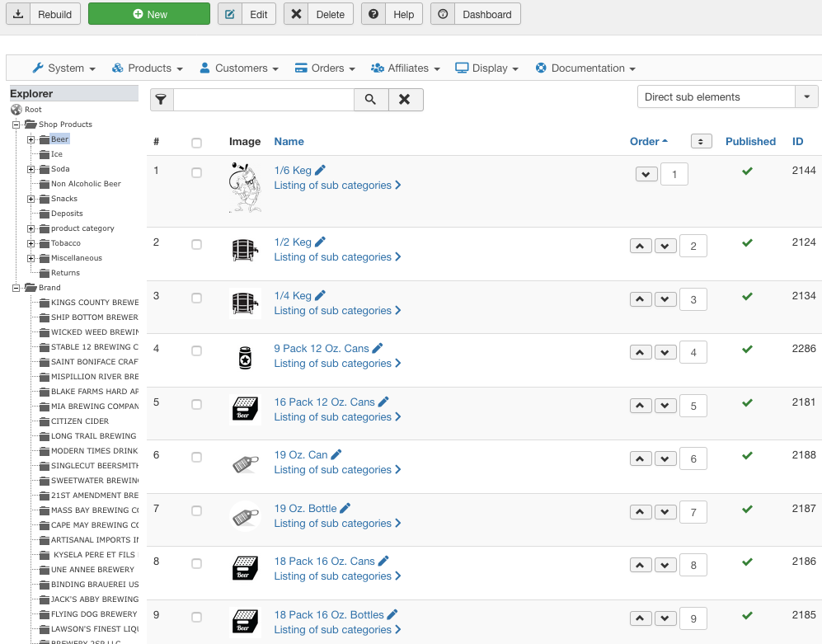Click the green New button
The image size is (822, 644).
[x=149, y=14]
